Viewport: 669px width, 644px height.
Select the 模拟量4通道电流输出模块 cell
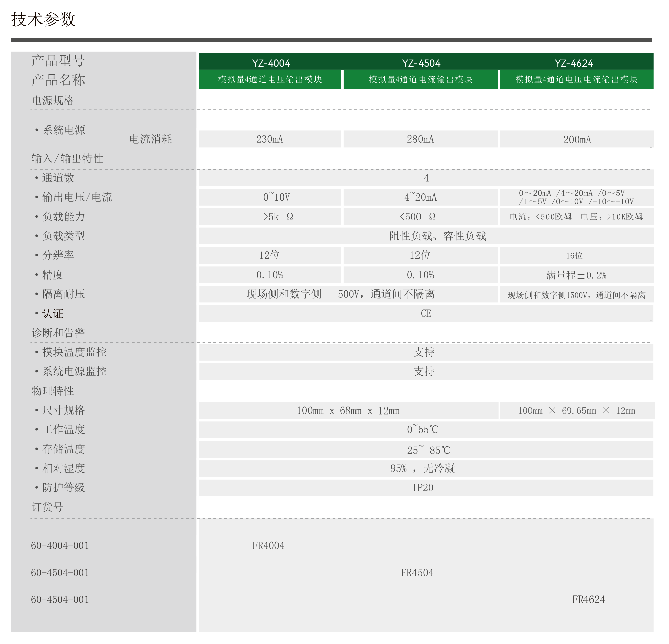(x=421, y=79)
